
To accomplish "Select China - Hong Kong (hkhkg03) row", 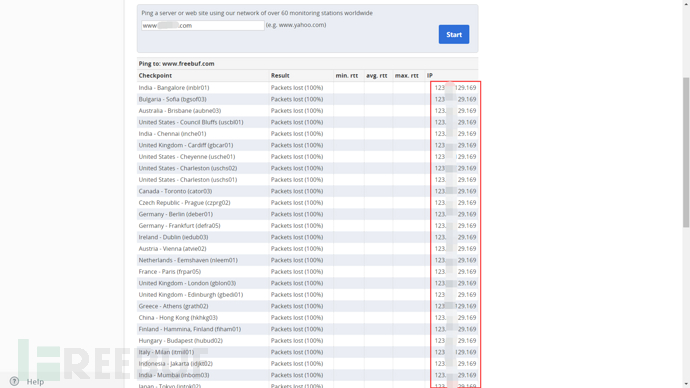I will pos(307,318).
